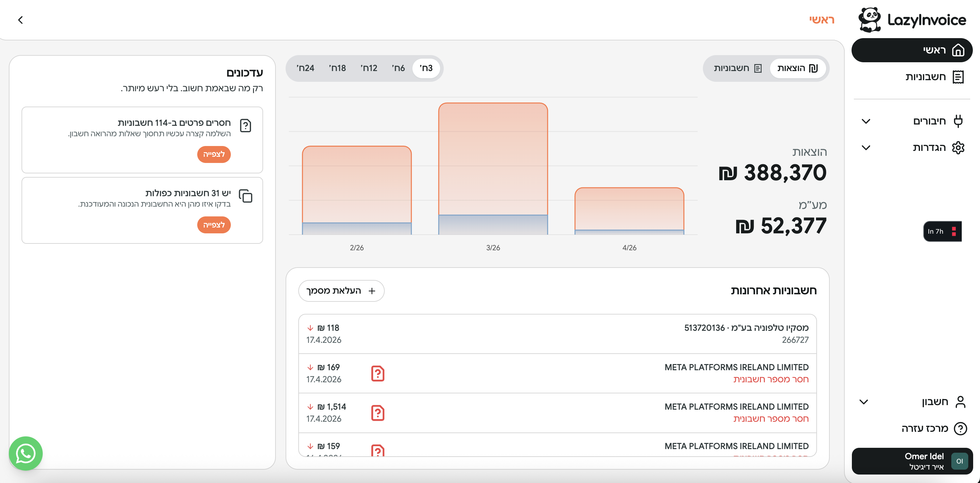Click the back arrow at top left
The image size is (980, 483).
coord(21,20)
